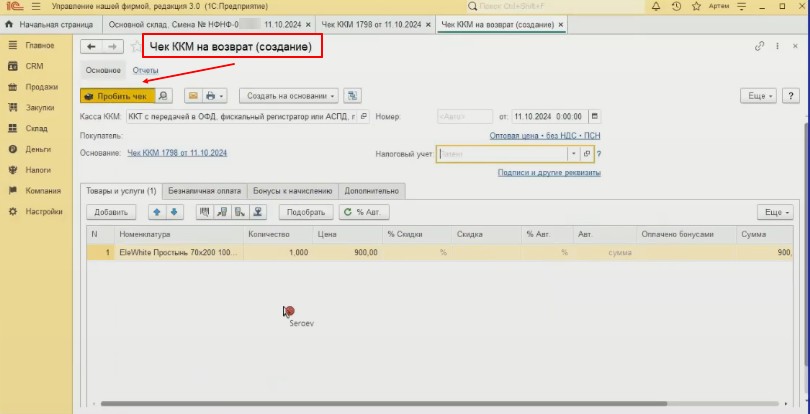The height and width of the screenshot is (414, 810).
Task: Switch to the Дополнительно tab
Action: [x=372, y=191]
